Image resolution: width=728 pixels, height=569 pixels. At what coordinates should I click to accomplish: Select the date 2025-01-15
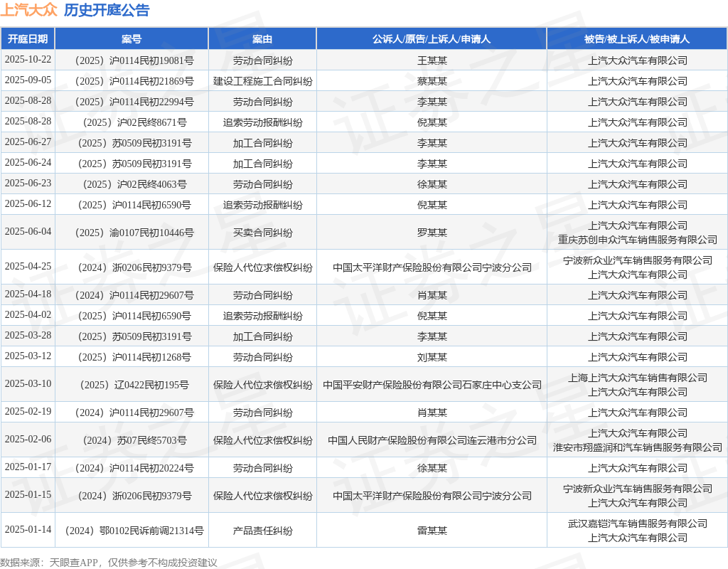(x=28, y=495)
